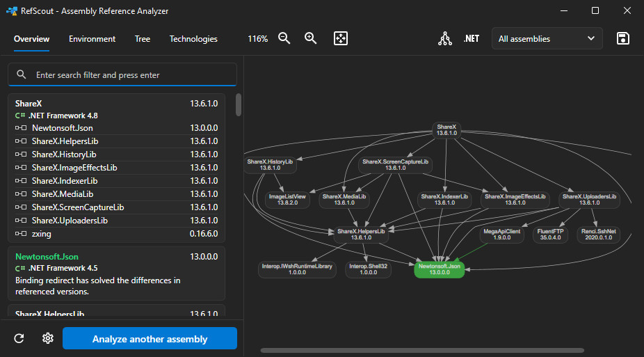Screen dimensions: 644x357
Task: Select ShareX.HelpersLib reference in the list
Action: (117, 141)
